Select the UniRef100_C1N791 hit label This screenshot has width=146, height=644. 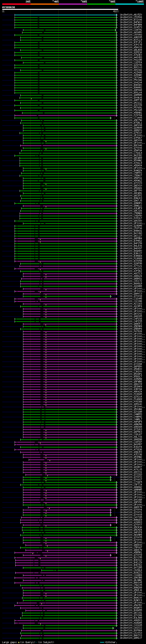(131, 30)
